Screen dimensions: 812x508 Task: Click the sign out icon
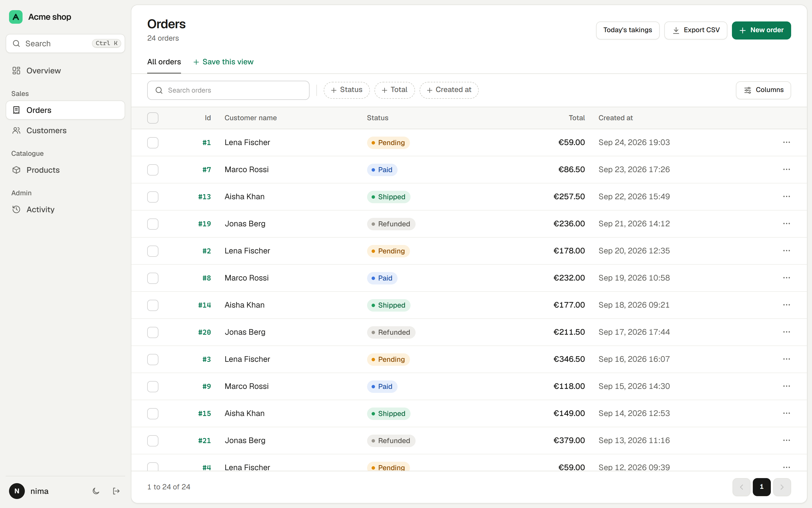coord(116,491)
